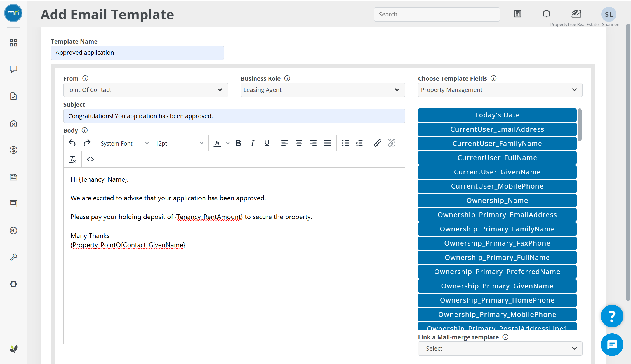This screenshot has width=631, height=364.
Task: Open the Choose Template Fields dropdown
Action: (500, 90)
